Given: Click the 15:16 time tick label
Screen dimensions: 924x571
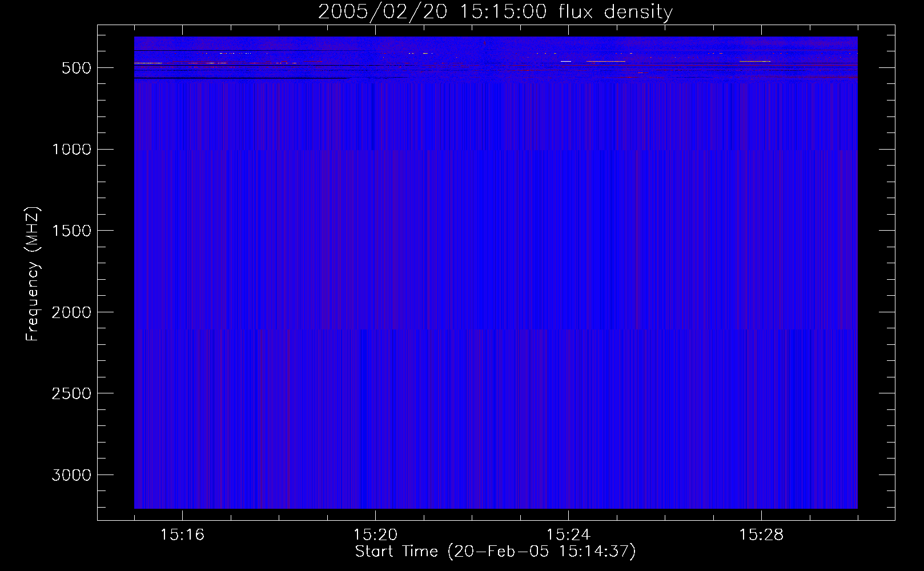Looking at the screenshot, I should [182, 535].
